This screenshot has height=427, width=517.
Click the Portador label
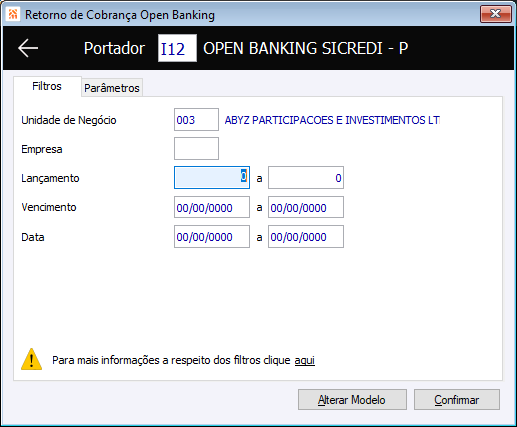pos(114,48)
